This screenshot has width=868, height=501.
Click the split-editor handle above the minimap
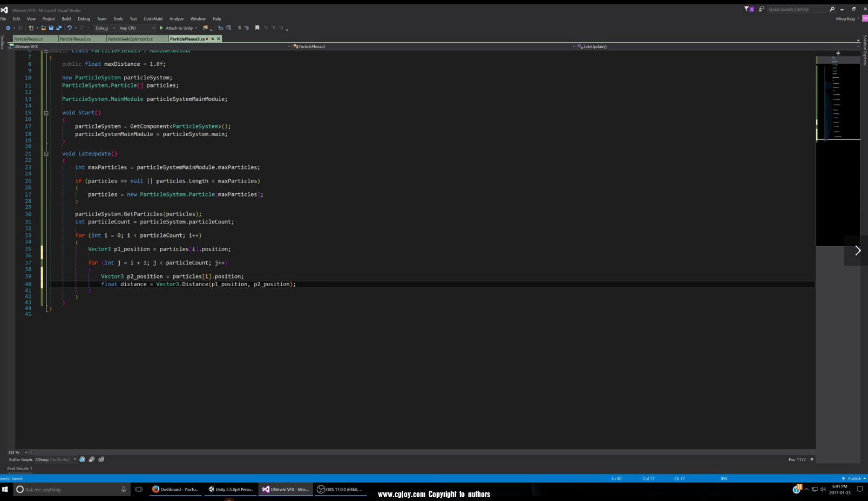tap(838, 53)
